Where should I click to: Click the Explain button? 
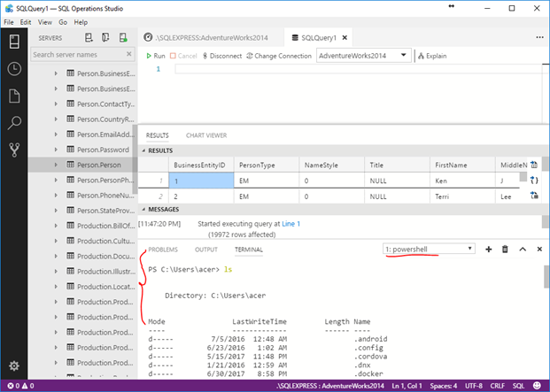(432, 56)
